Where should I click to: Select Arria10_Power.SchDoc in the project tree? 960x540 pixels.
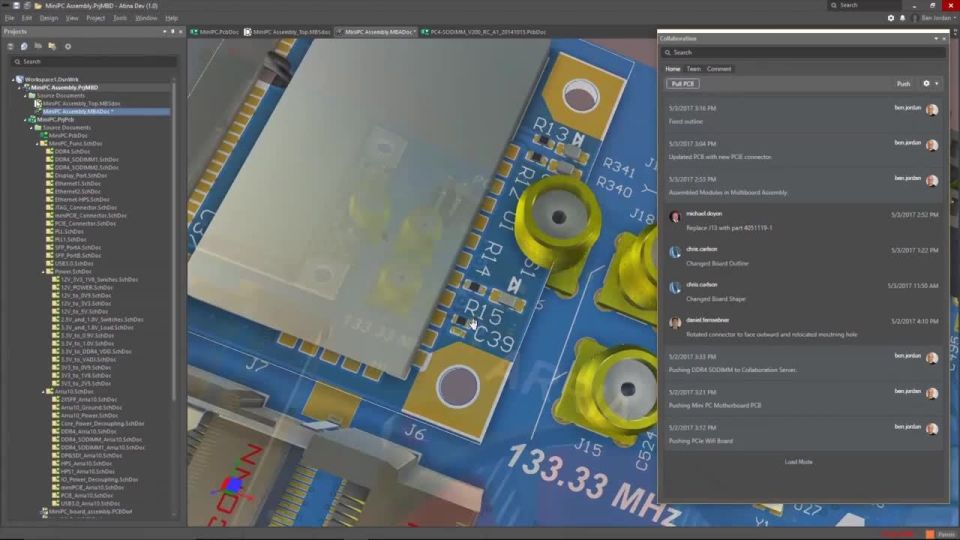90,416
